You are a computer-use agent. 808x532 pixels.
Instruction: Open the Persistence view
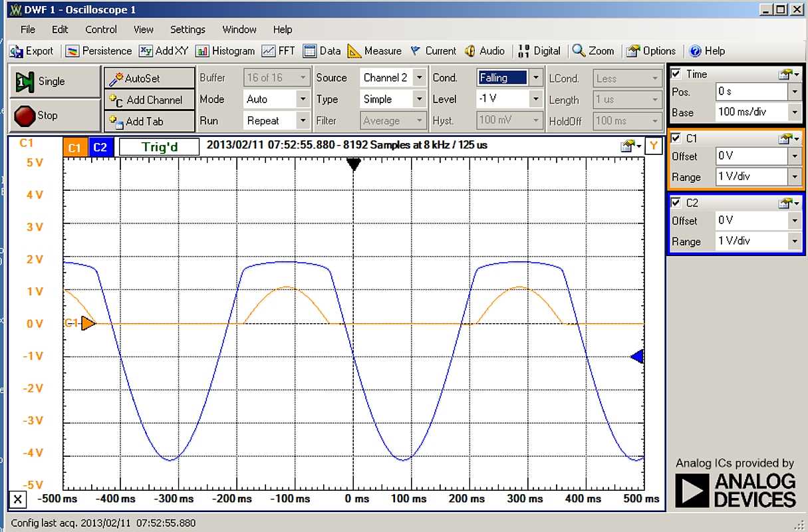point(98,51)
